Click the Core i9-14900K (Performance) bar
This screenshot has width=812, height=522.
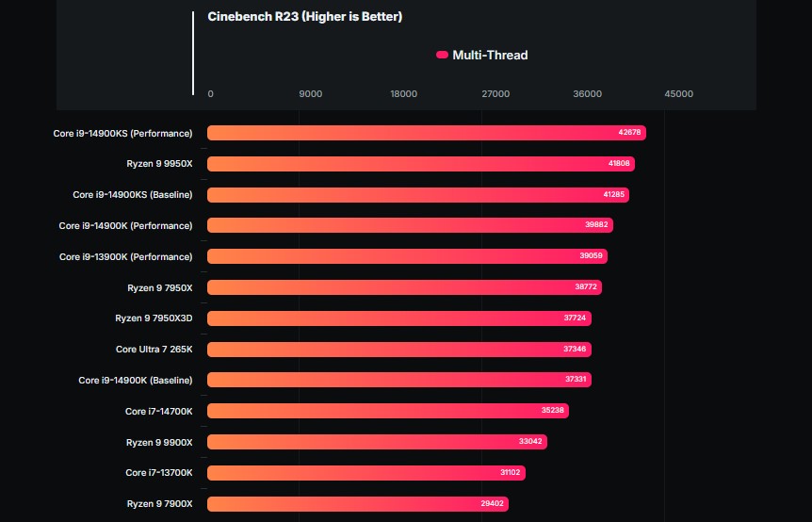pos(410,225)
